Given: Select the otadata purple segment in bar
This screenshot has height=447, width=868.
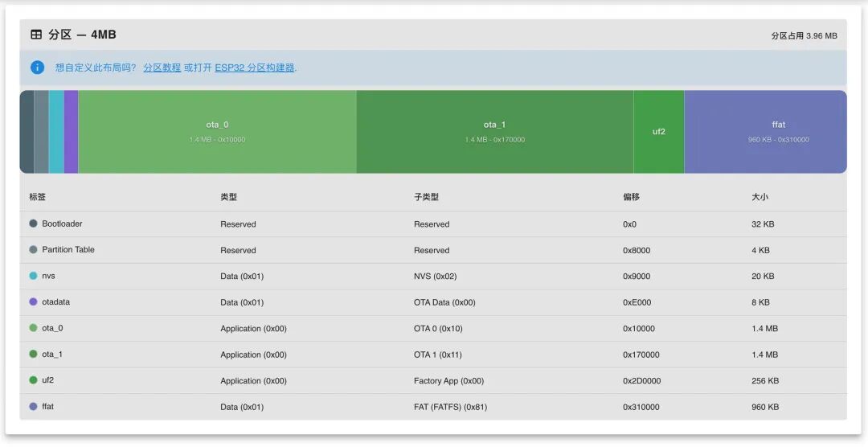Looking at the screenshot, I should click(71, 132).
